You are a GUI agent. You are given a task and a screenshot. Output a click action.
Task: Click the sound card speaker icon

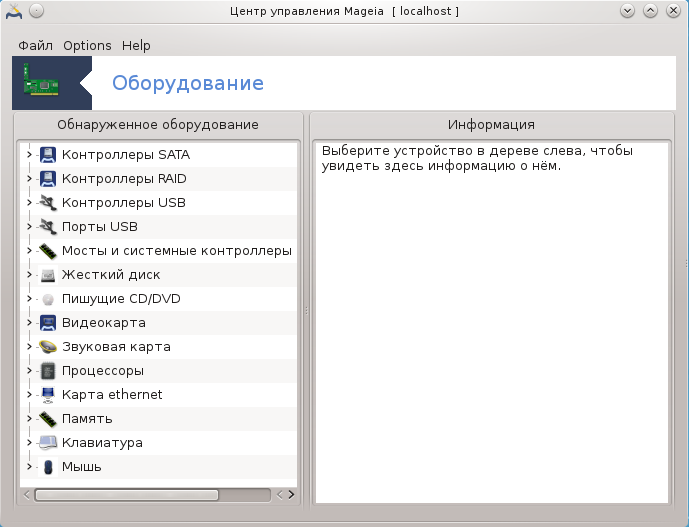click(x=48, y=347)
